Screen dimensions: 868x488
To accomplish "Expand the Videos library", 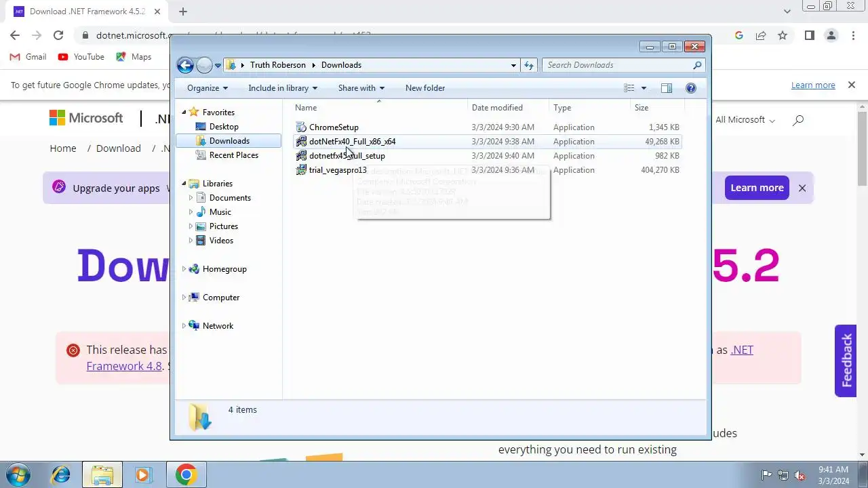I will click(191, 241).
